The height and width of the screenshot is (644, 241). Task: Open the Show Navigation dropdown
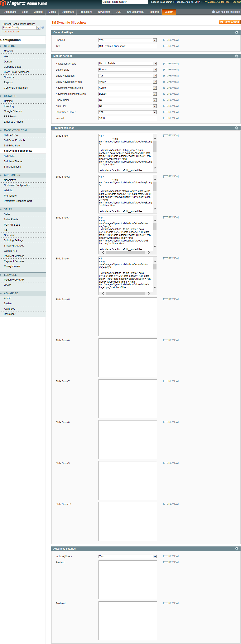pos(128,76)
